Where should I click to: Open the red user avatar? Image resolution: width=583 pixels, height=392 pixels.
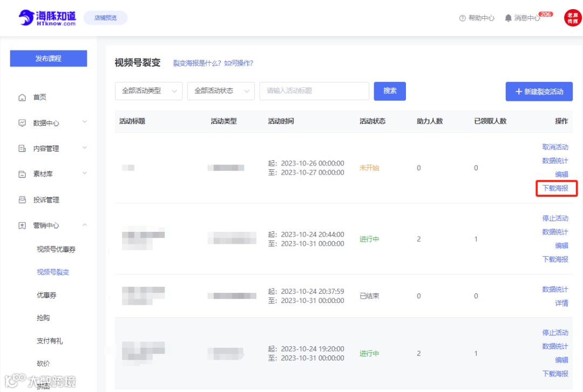573,18
